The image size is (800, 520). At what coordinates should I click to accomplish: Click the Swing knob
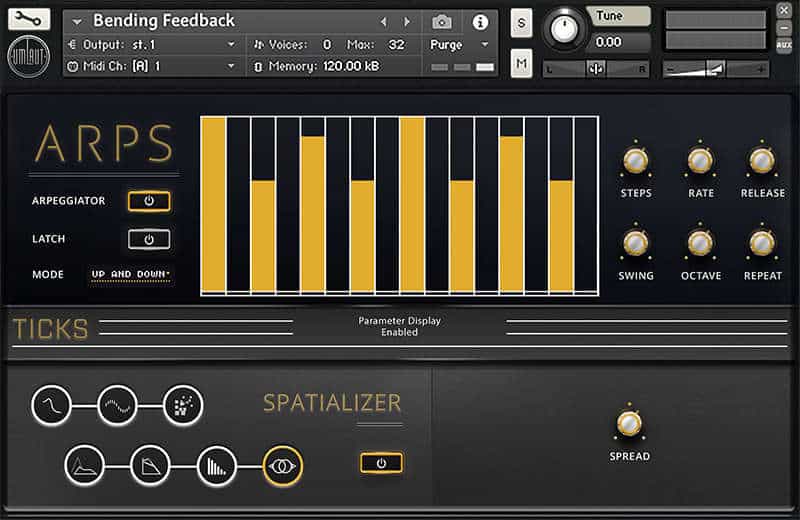[636, 243]
